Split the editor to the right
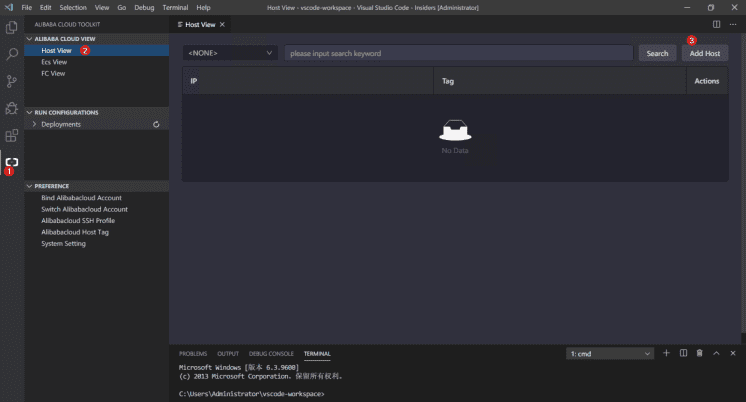This screenshot has width=746, height=402. coord(716,24)
